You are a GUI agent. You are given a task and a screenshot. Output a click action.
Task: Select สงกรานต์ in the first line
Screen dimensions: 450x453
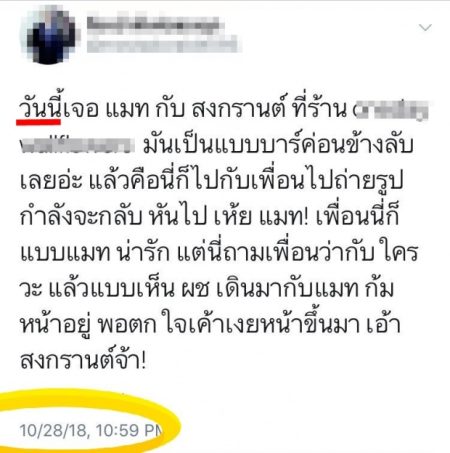[238, 108]
